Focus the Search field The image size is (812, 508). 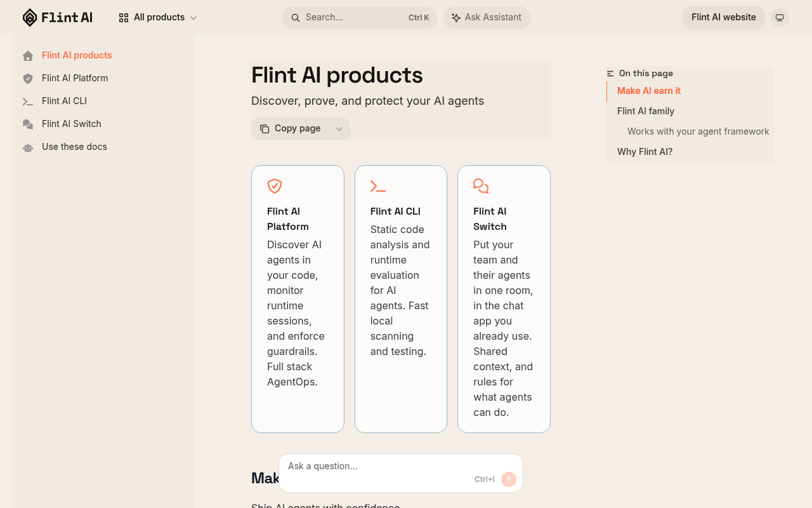click(x=359, y=18)
